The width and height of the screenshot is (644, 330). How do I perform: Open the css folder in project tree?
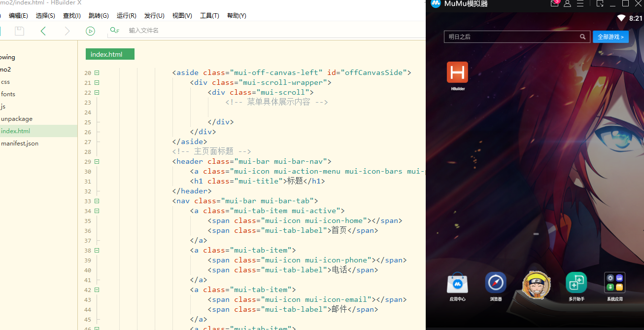(x=5, y=82)
